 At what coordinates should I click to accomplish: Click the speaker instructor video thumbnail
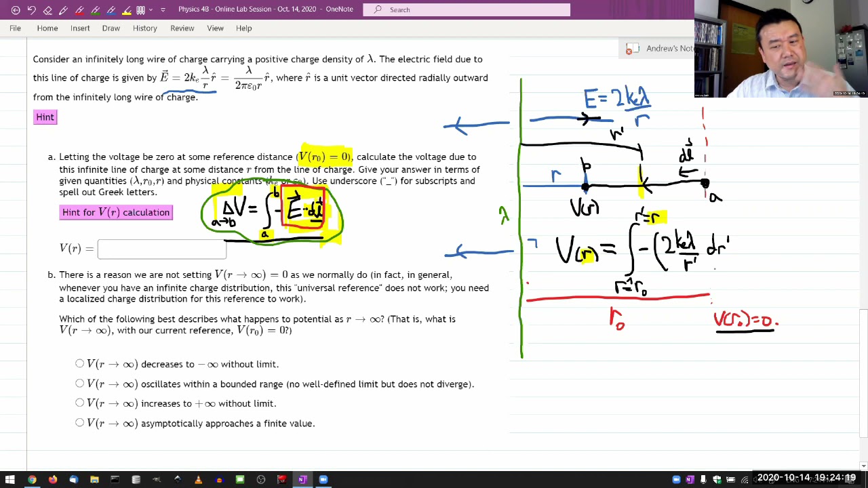(x=781, y=49)
